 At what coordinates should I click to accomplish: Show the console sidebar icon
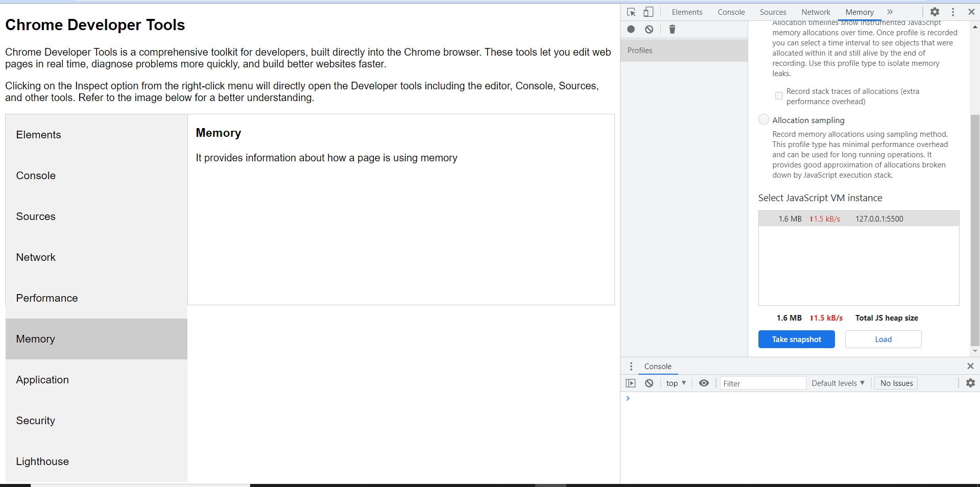click(x=631, y=383)
